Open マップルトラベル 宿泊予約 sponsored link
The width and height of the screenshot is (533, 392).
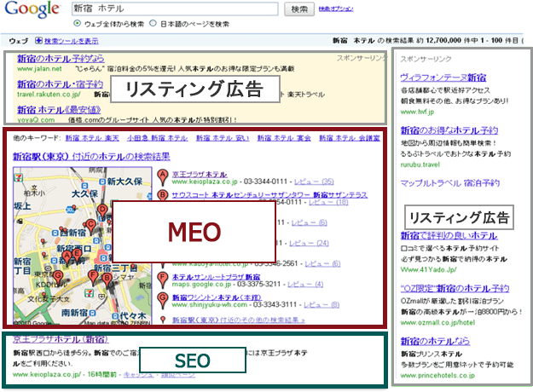[450, 183]
